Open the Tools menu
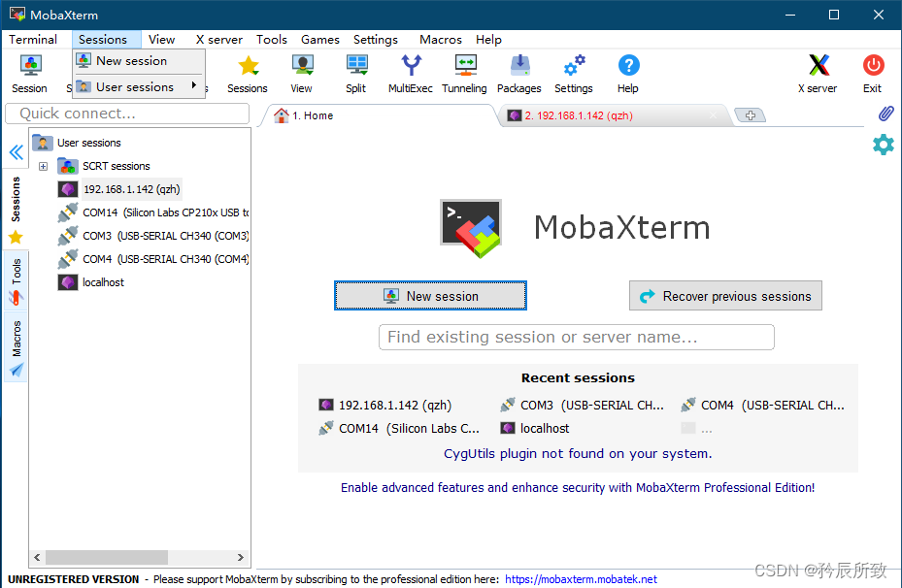The width and height of the screenshot is (902, 588). point(272,39)
